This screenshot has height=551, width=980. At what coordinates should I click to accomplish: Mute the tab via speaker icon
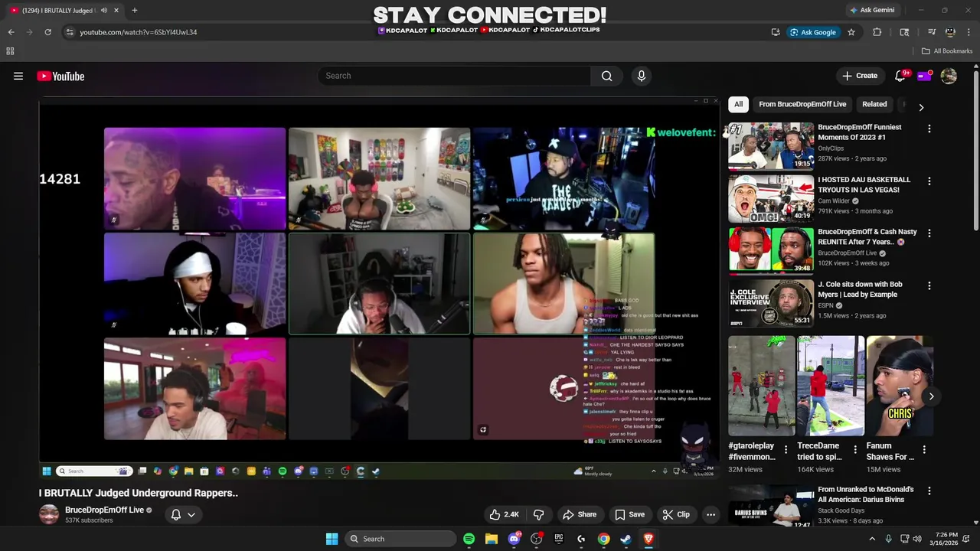pos(104,10)
